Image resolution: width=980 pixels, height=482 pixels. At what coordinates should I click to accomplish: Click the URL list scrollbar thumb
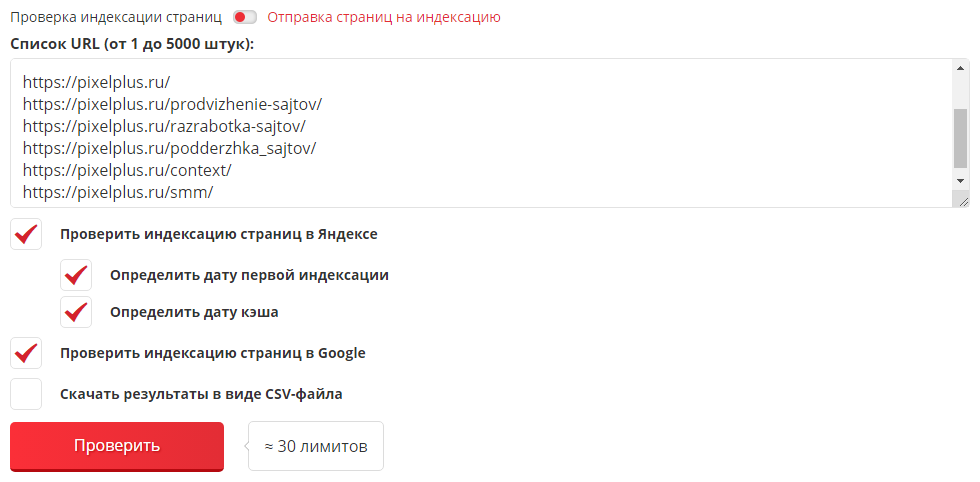(x=960, y=138)
